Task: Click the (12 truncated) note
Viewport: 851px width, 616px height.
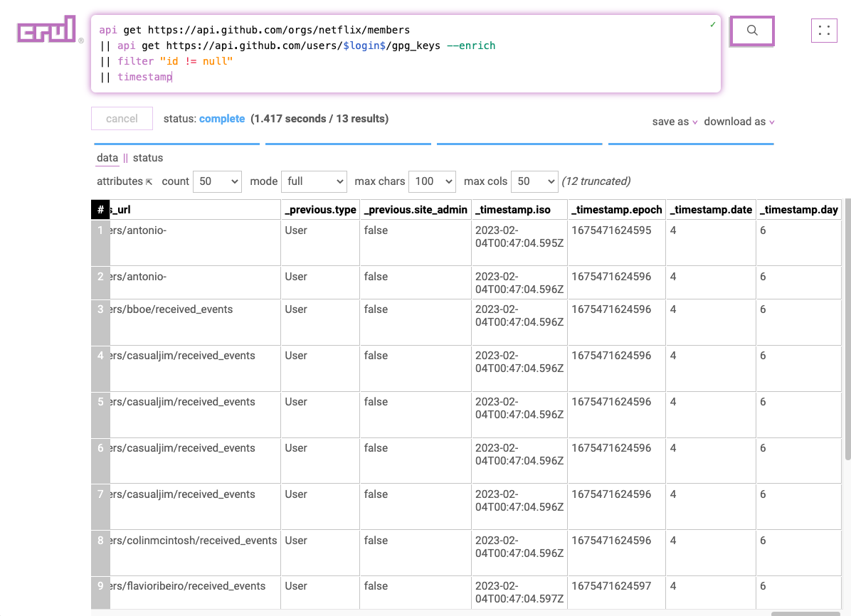Action: (x=596, y=181)
